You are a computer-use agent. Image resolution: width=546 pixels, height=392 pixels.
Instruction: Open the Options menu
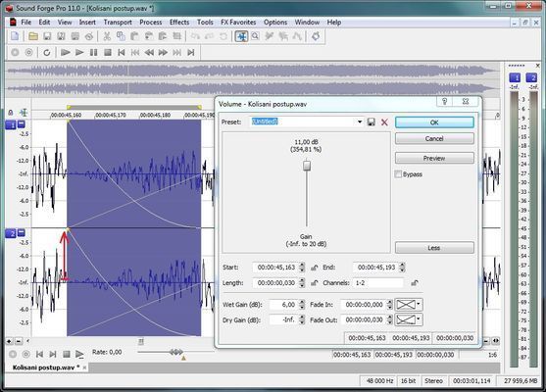[x=275, y=23]
